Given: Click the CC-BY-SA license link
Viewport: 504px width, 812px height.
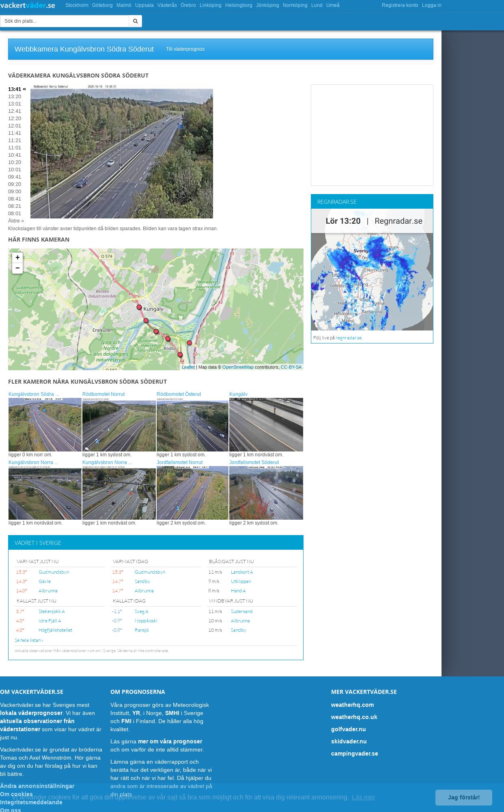Looking at the screenshot, I should [x=291, y=367].
